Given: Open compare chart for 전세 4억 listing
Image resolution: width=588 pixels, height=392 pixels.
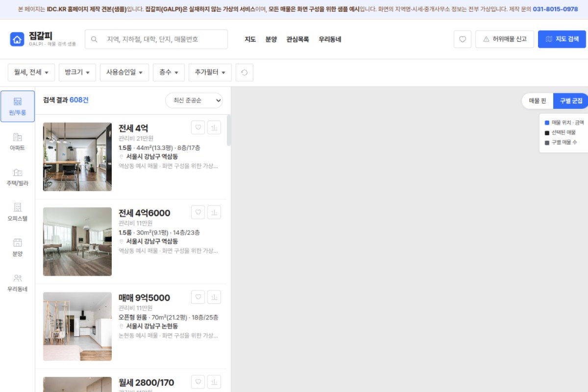Looking at the screenshot, I should tap(214, 127).
